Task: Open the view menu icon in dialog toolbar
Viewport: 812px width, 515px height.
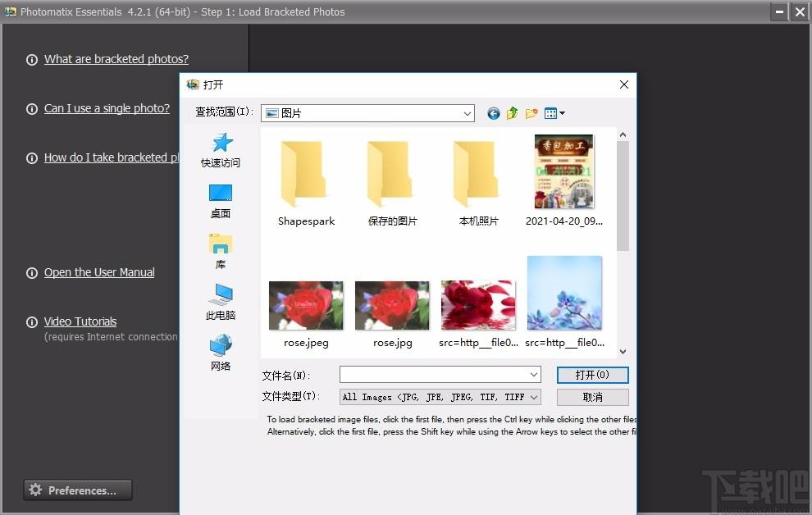Action: click(554, 113)
